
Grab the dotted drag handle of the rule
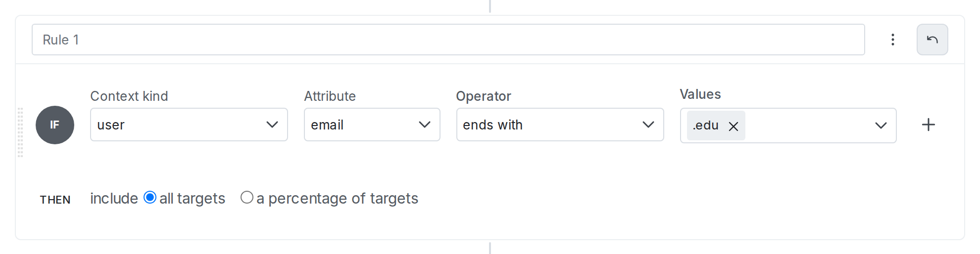pos(20,132)
